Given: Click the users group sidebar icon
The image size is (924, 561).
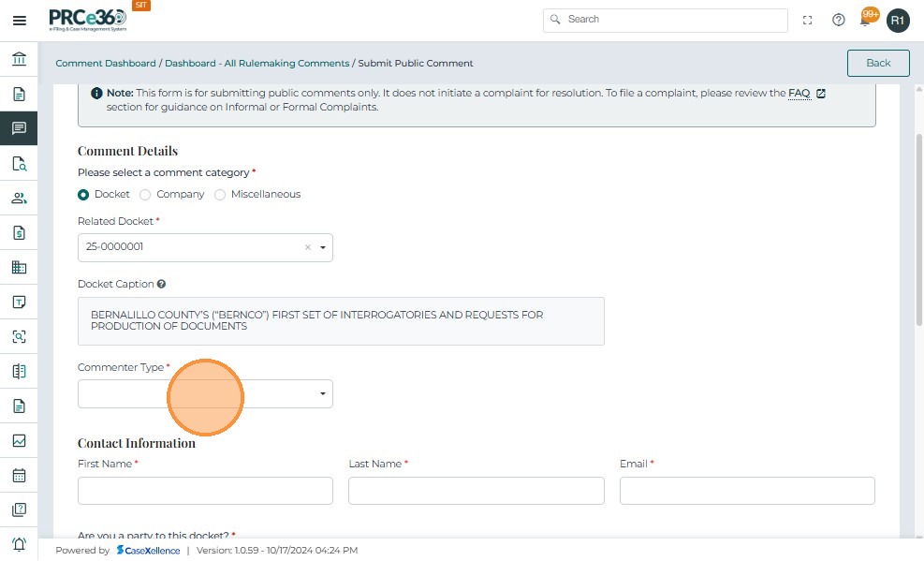Looking at the screenshot, I should (x=19, y=198).
